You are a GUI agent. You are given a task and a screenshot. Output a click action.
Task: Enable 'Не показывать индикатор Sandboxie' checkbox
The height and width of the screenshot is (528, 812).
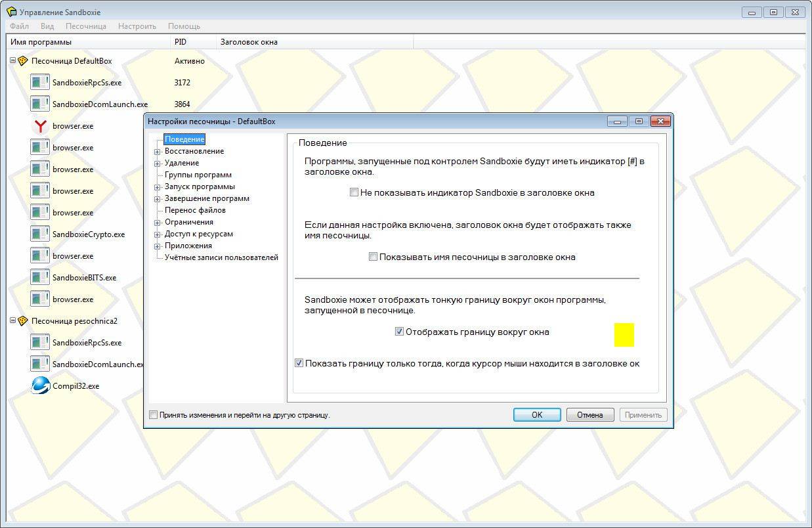pos(354,193)
